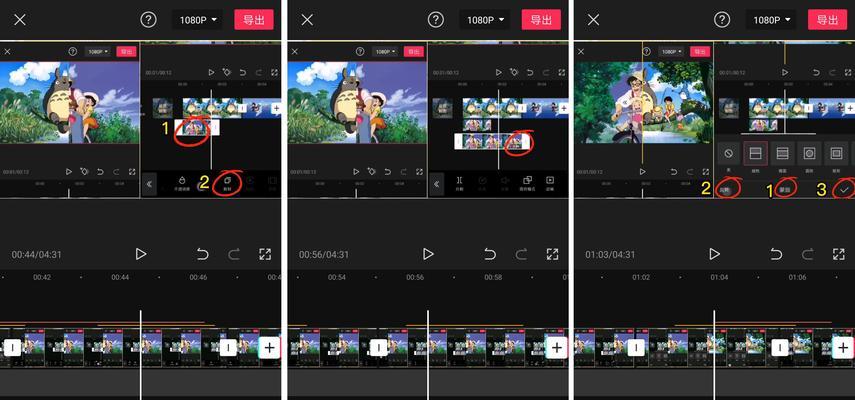
Task: Add a clip with the + button, 00:44/04:31 timeline
Action: 269,347
